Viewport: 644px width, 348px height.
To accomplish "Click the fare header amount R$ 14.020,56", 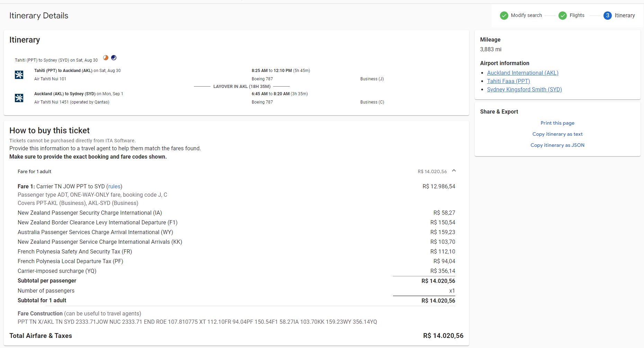I will click(432, 171).
